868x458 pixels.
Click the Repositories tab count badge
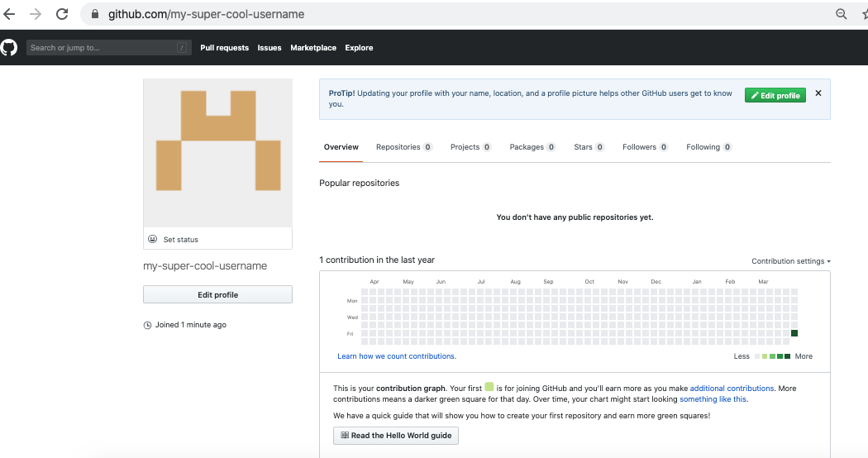427,147
